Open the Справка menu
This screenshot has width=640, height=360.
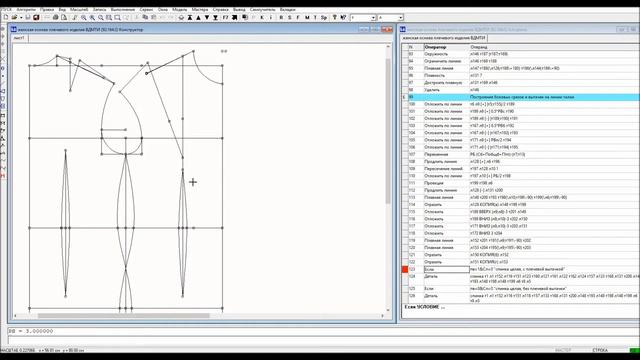[x=221, y=9]
